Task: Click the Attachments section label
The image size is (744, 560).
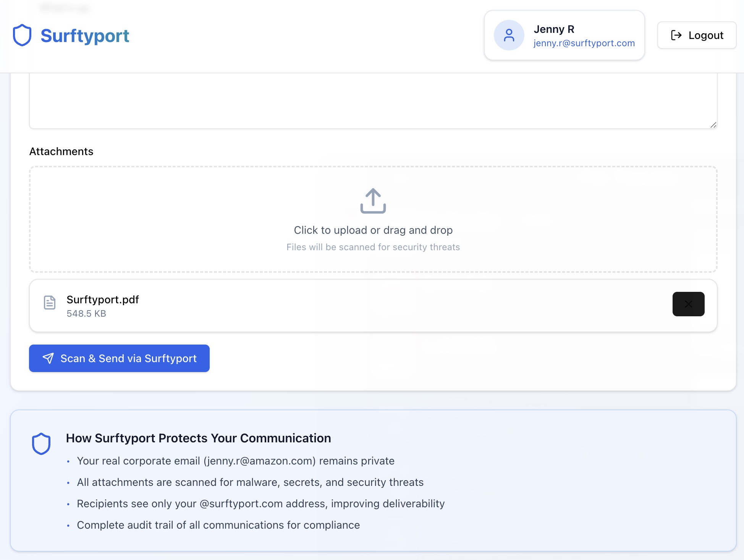Action: click(x=61, y=151)
